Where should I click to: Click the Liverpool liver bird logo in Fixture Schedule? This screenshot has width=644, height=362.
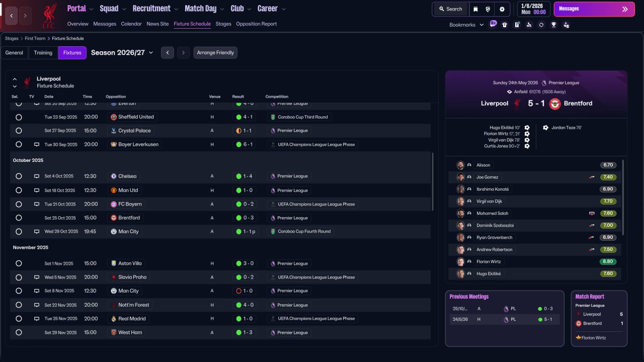27,82
